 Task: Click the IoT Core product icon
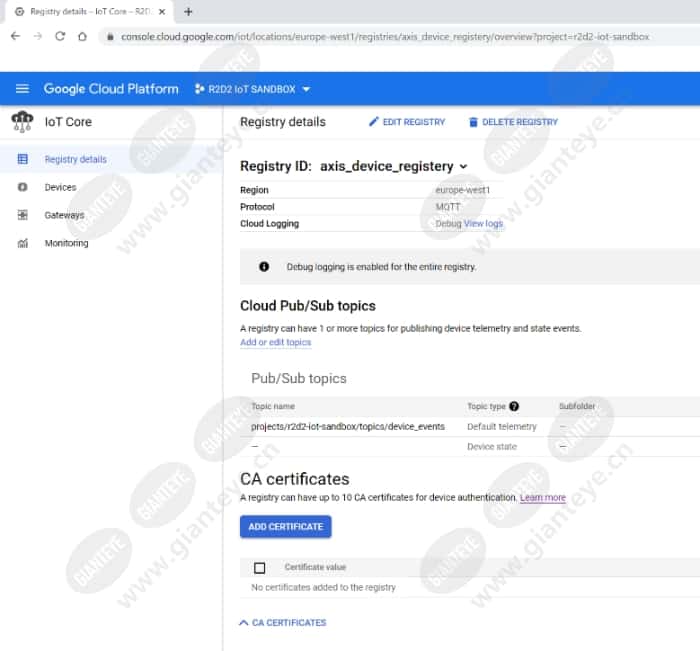pyautogui.click(x=22, y=121)
